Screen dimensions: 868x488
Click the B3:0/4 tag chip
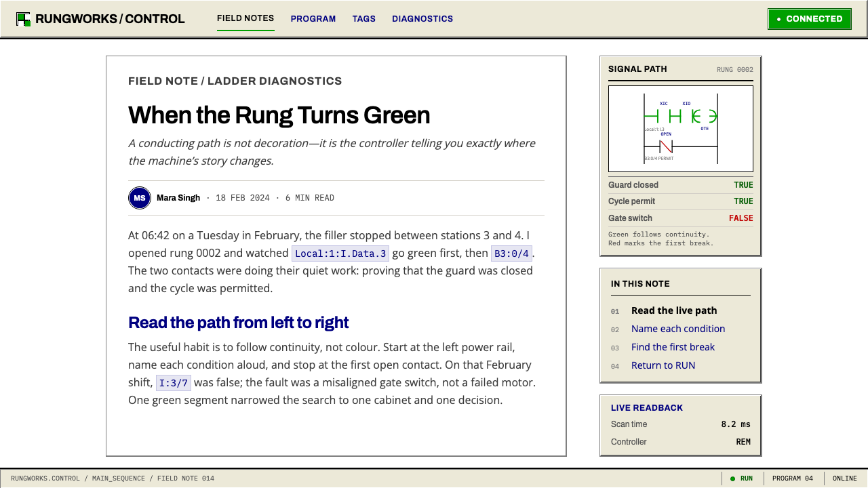[x=511, y=253]
